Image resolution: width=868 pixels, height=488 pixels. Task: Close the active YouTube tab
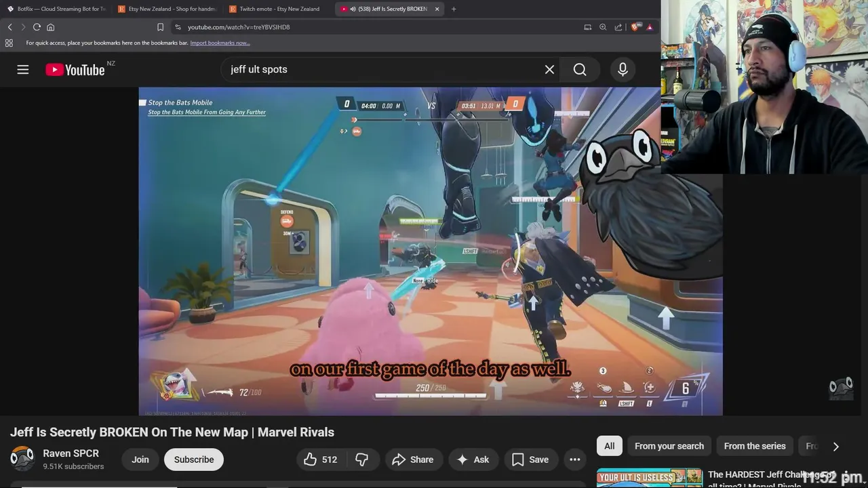pos(437,9)
